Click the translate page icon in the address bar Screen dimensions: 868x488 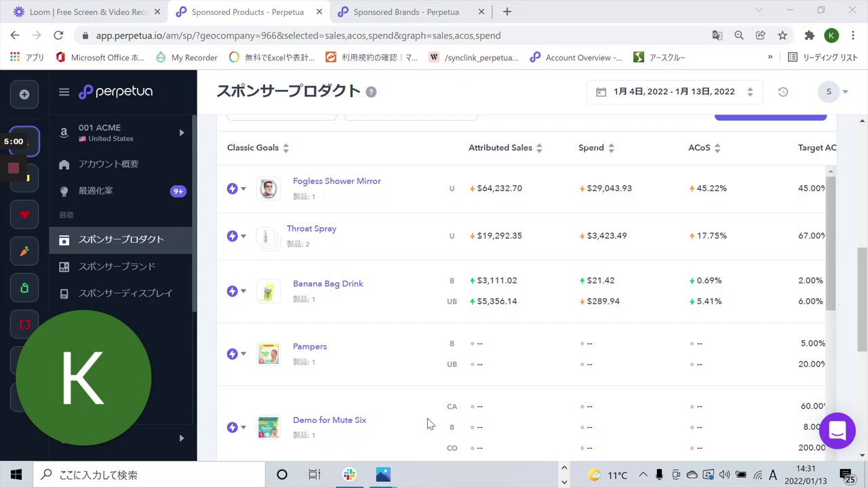pyautogui.click(x=717, y=35)
